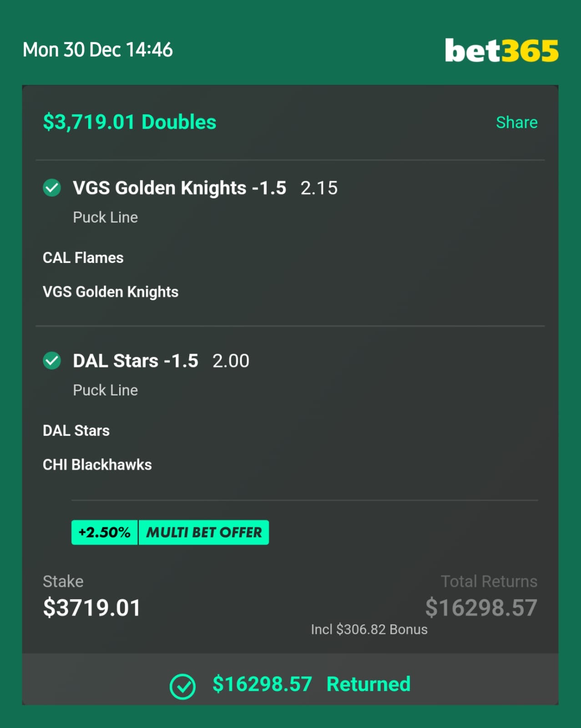The width and height of the screenshot is (581, 728).
Task: Tap the $16298.57 Total Returns amount
Action: [x=481, y=608]
